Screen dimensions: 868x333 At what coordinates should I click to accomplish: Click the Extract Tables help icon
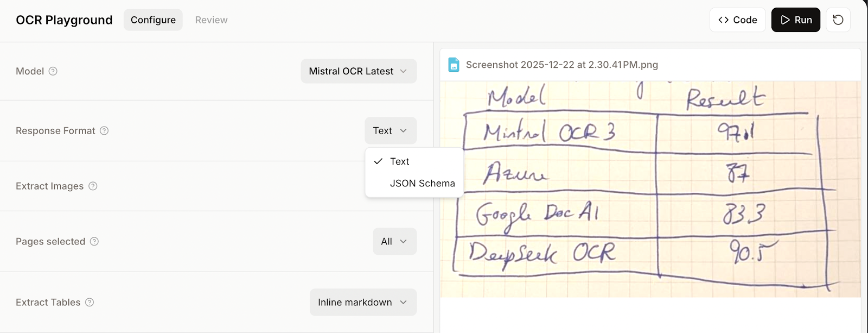click(x=90, y=302)
